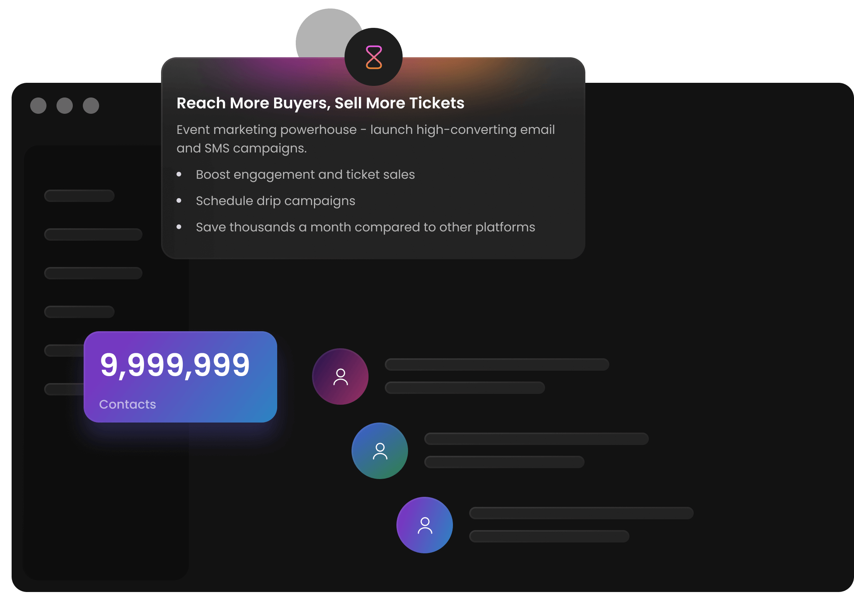Click the hourglass icon above the card
Viewport: 854px width, 616px height.
tap(374, 57)
